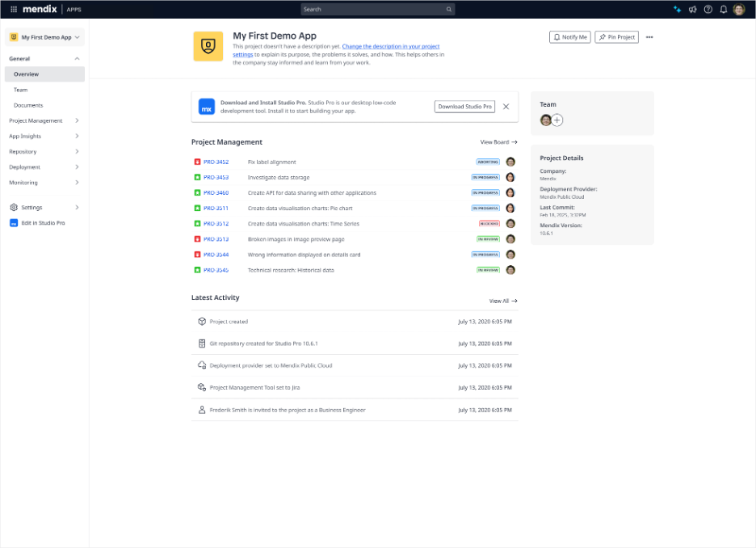Select Documents in the sidebar
This screenshot has height=548, width=756.
click(x=28, y=105)
